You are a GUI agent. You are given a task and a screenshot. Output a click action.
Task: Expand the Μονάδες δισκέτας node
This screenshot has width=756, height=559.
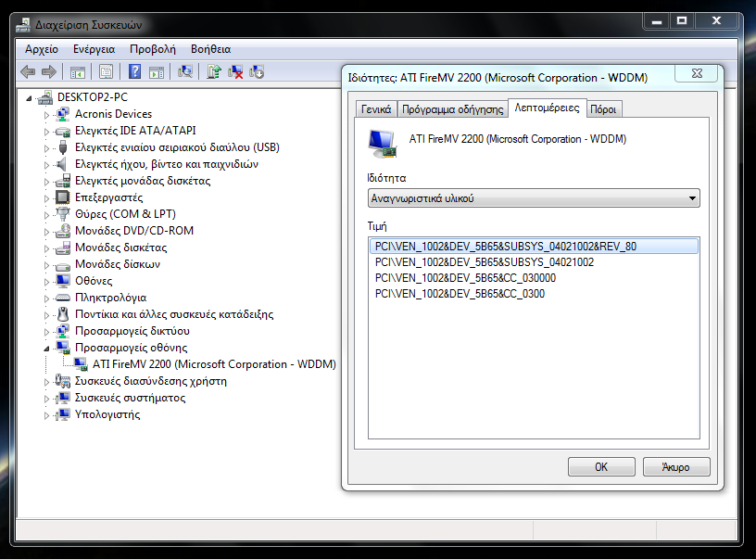pos(46,248)
